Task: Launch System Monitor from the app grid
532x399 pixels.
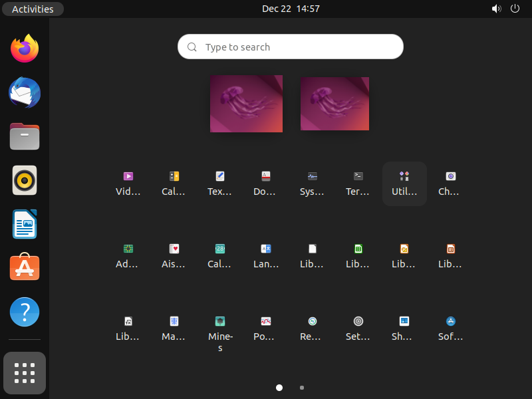Action: (312, 184)
